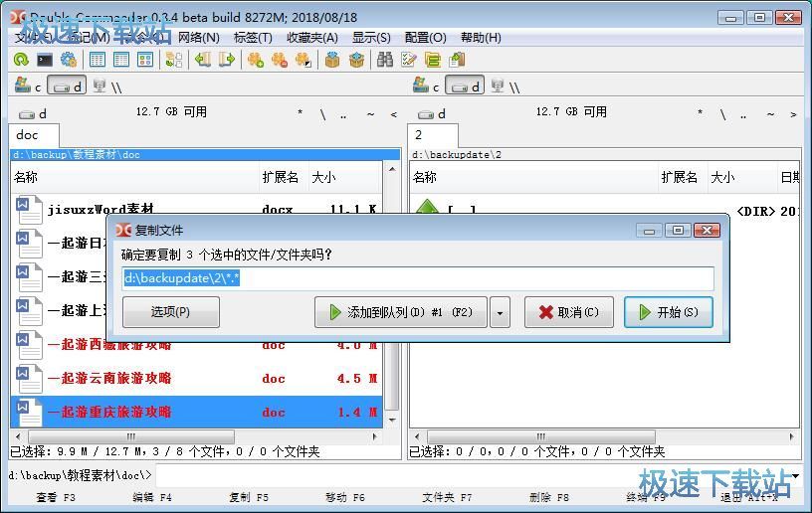Select file 一起游重庆旅游攻略 in the left panel
The height and width of the screenshot is (513, 812).
[196, 413]
